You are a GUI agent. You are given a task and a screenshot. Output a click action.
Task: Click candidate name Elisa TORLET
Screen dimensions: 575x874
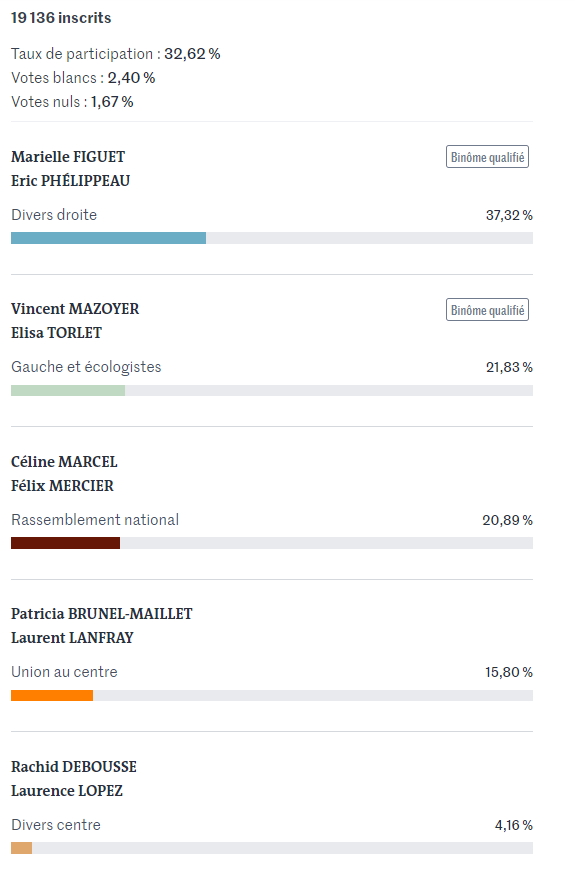[x=56, y=333]
